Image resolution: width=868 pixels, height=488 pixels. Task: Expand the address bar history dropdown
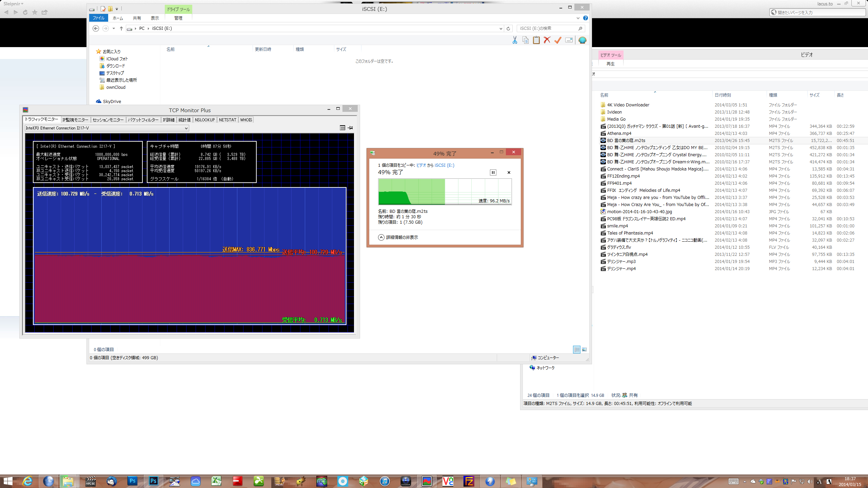point(501,28)
